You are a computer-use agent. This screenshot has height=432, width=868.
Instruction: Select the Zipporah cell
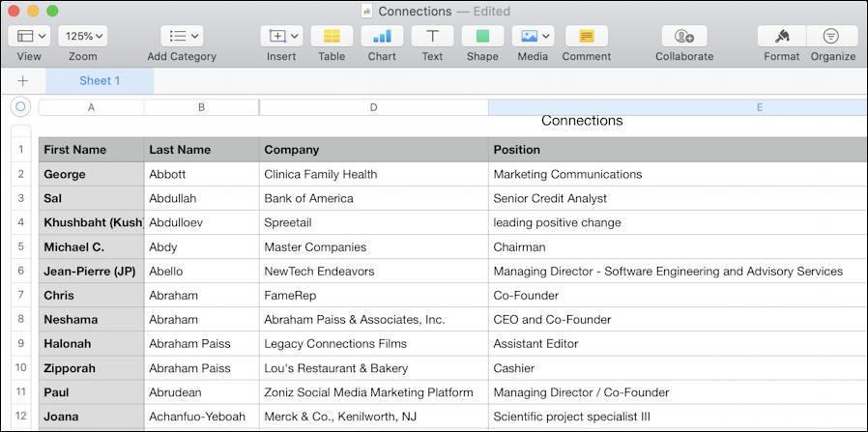(91, 368)
